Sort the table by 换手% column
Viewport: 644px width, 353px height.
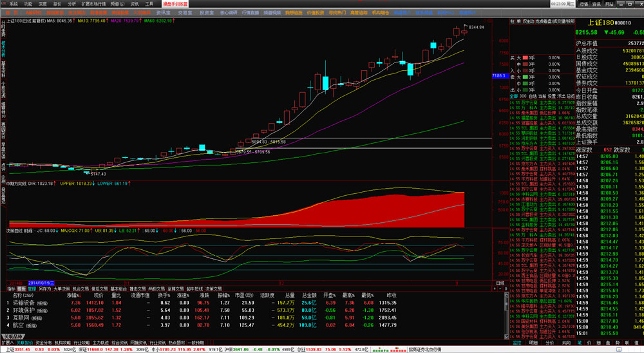tap(164, 295)
